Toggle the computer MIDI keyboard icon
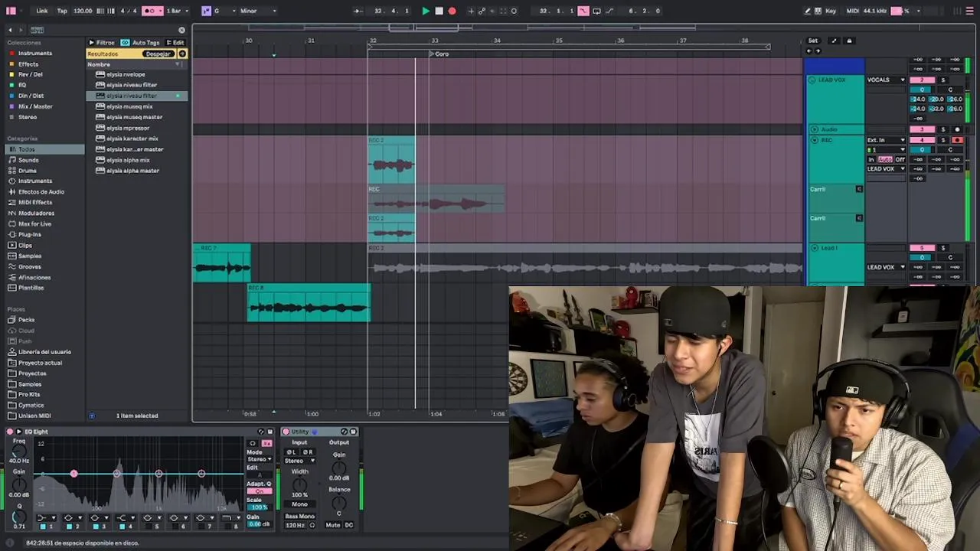980x551 pixels. click(x=818, y=11)
